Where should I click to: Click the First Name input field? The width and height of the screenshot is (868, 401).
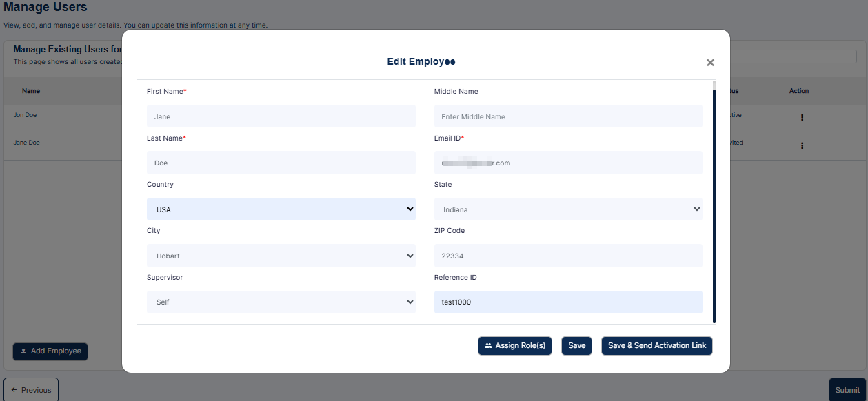[281, 116]
